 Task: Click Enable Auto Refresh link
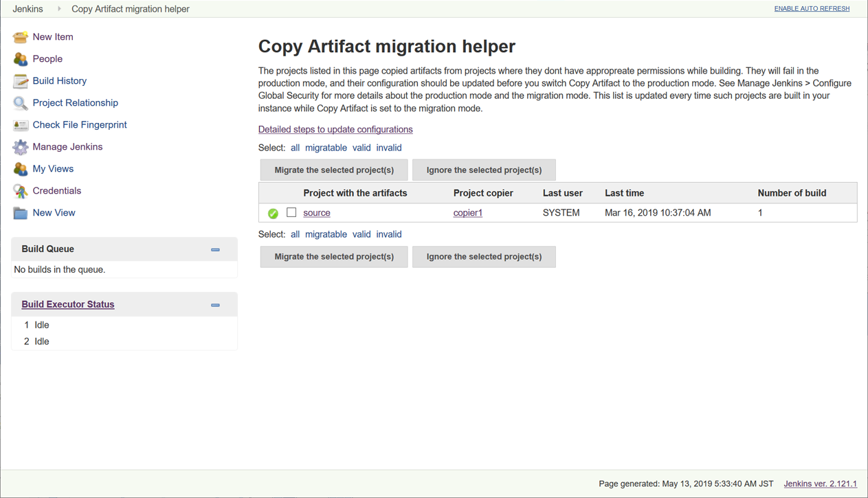tap(812, 9)
